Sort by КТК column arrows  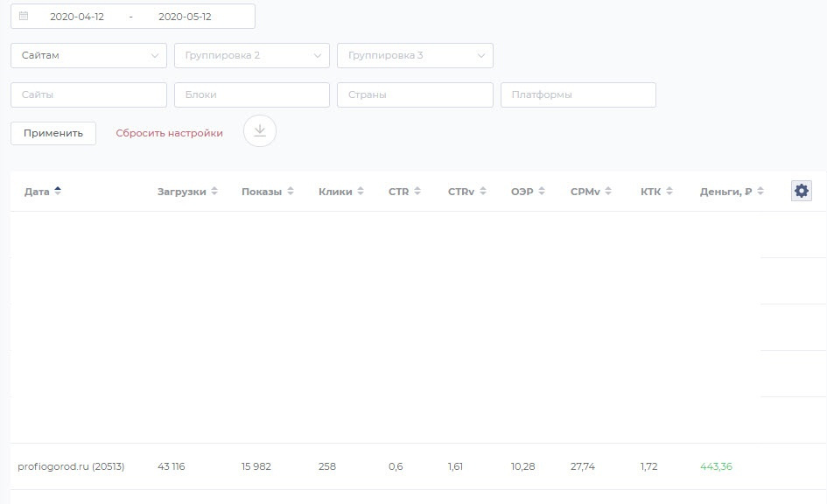coord(669,191)
